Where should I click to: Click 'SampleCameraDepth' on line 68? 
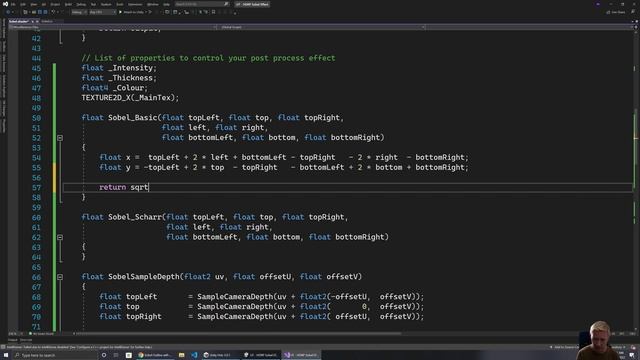(235, 297)
